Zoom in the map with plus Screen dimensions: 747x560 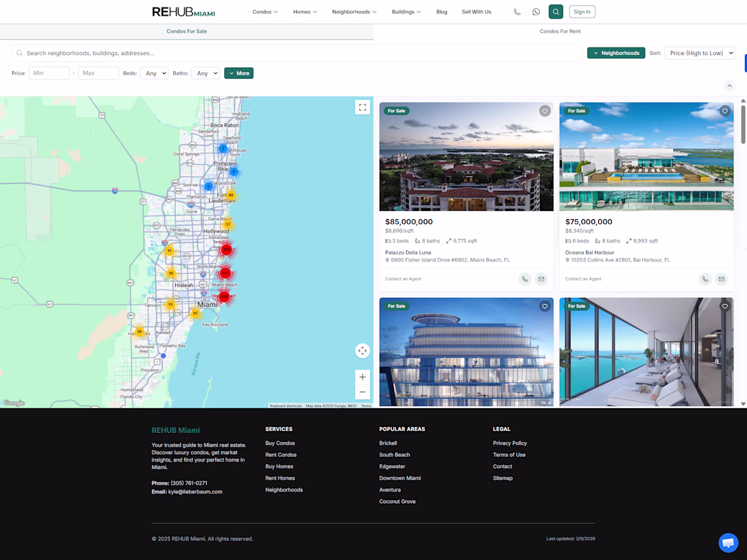(x=363, y=377)
